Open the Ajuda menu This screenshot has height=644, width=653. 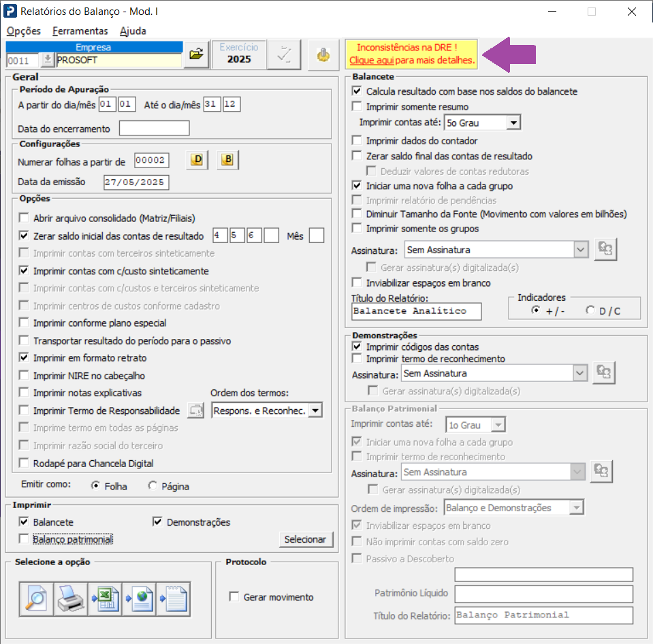133,31
